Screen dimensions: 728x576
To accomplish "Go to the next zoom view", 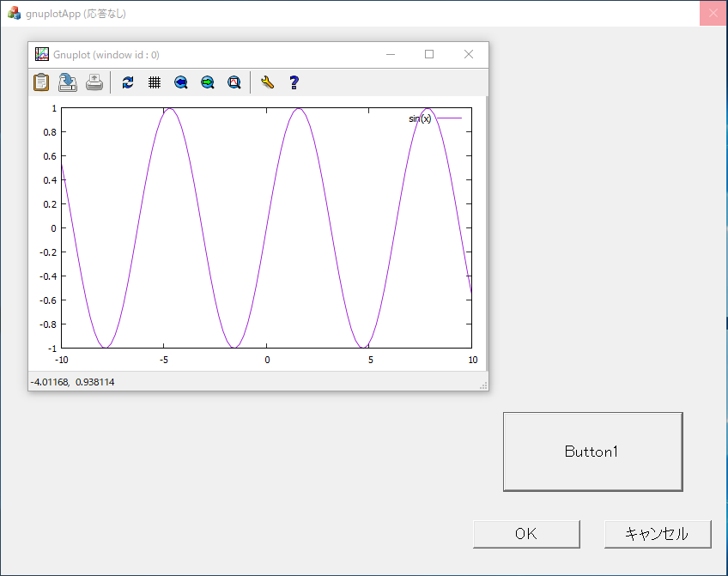I will tap(208, 82).
